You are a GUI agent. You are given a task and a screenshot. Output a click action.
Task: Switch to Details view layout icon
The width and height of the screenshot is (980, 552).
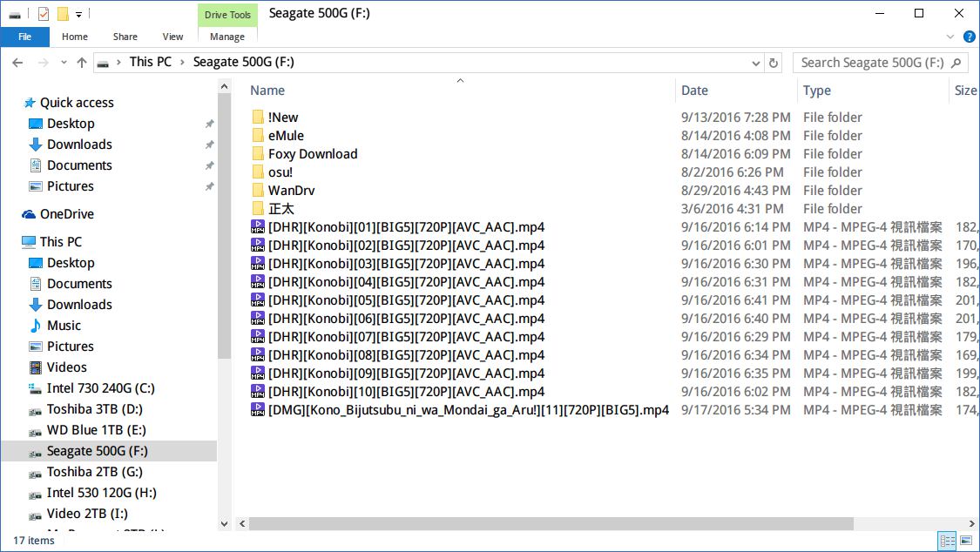(x=948, y=541)
